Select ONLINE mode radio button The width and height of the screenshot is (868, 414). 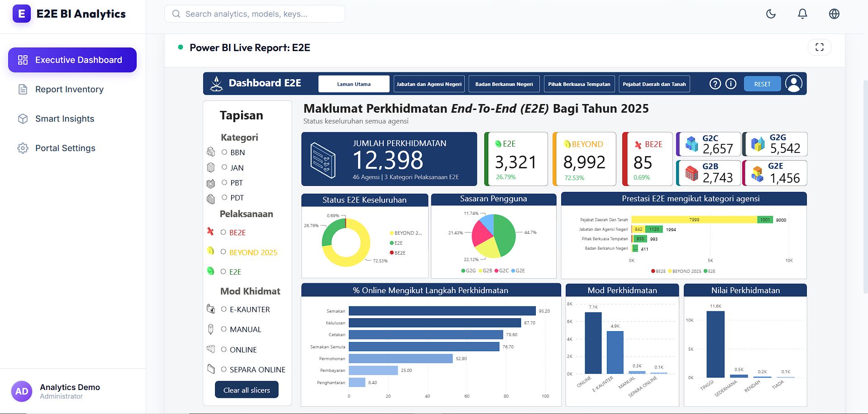224,349
